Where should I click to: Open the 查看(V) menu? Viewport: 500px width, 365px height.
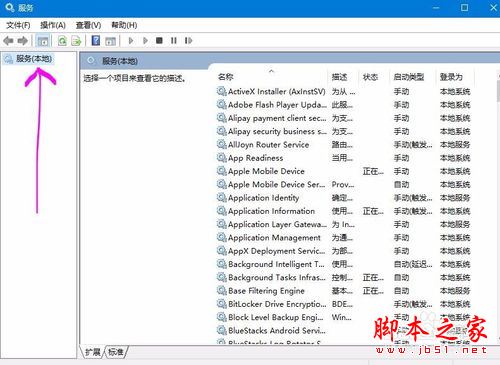click(88, 25)
